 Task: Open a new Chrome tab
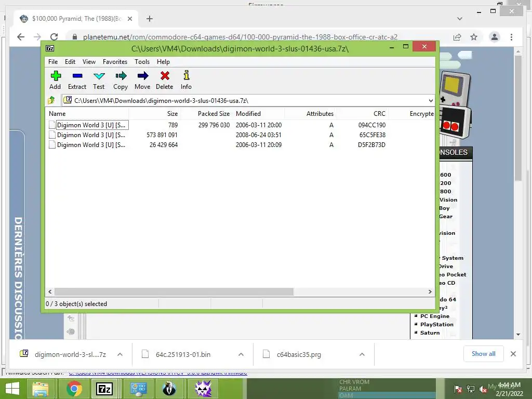(x=150, y=19)
